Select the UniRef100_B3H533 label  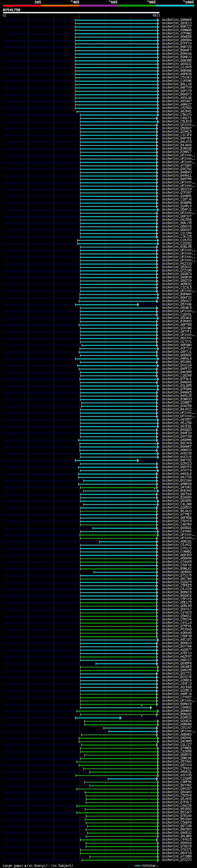177,717
